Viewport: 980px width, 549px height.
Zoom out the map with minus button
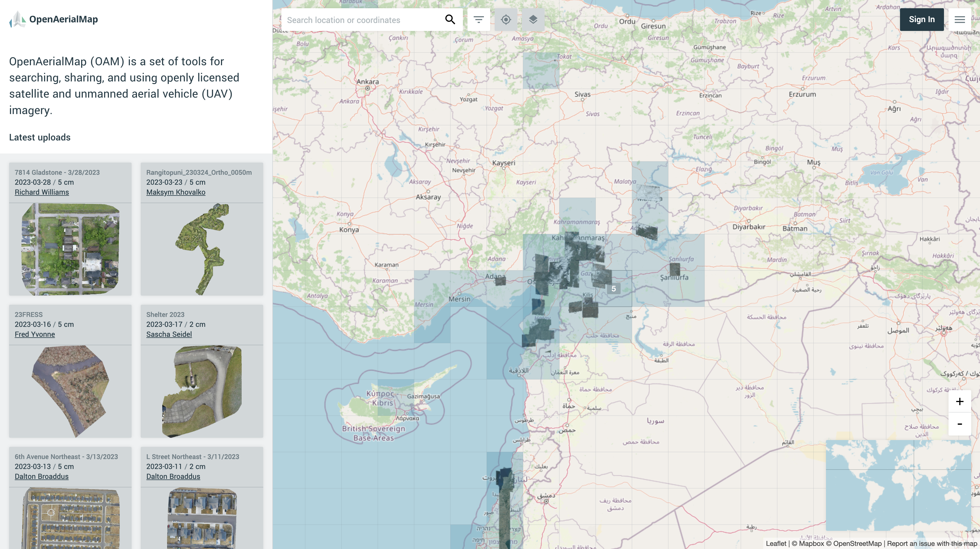click(x=960, y=424)
